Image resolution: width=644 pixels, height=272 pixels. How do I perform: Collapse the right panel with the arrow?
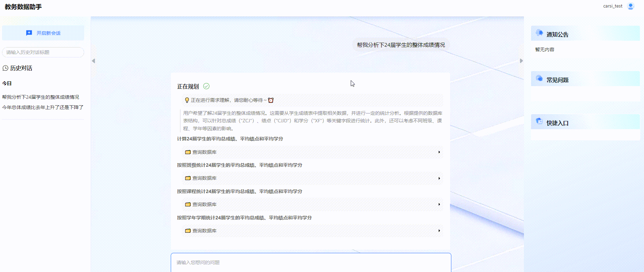(521, 61)
